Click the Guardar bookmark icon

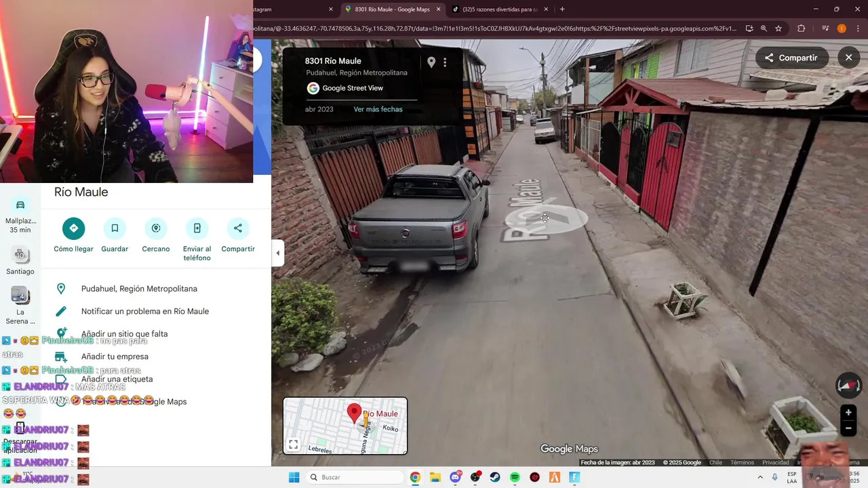tap(115, 228)
